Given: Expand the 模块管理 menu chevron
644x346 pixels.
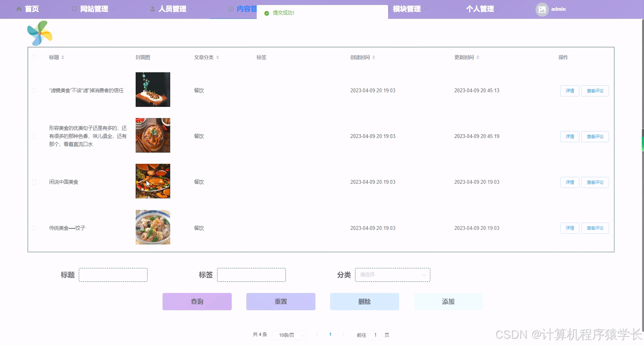Looking at the screenshot, I should click(x=426, y=9).
